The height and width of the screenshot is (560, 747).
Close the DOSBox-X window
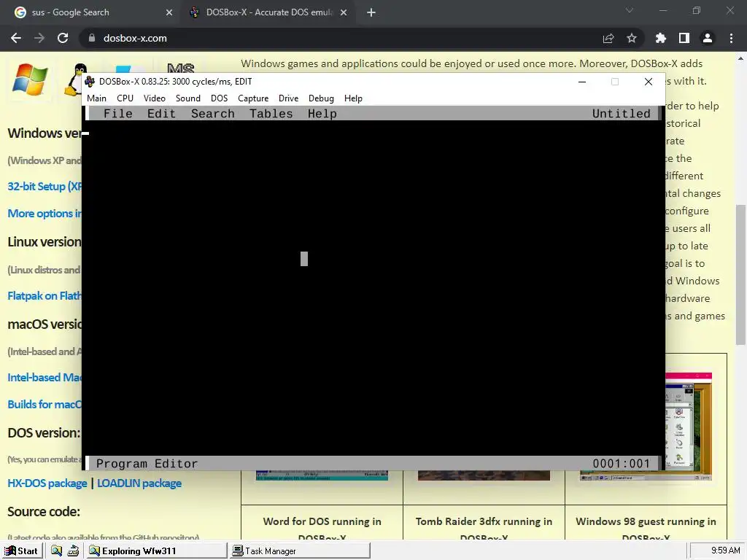pos(648,82)
